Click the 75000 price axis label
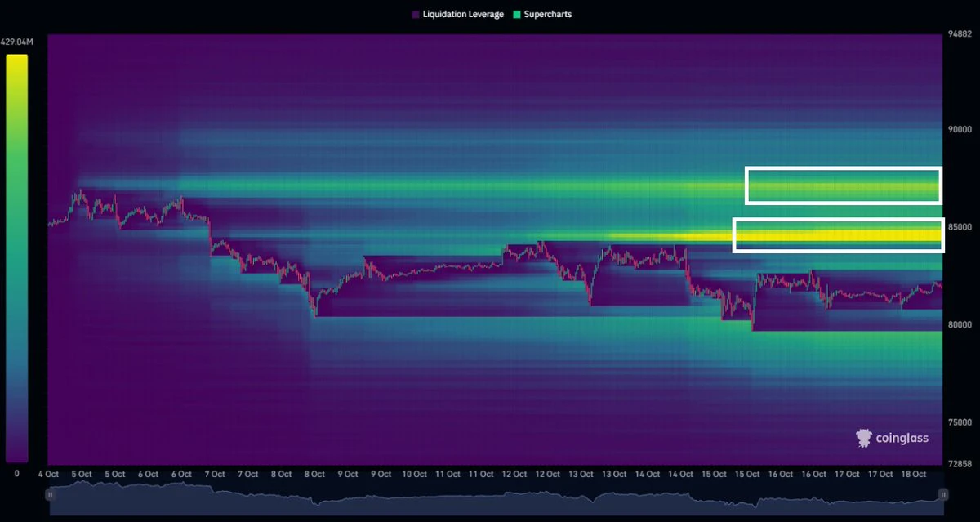 tap(960, 422)
